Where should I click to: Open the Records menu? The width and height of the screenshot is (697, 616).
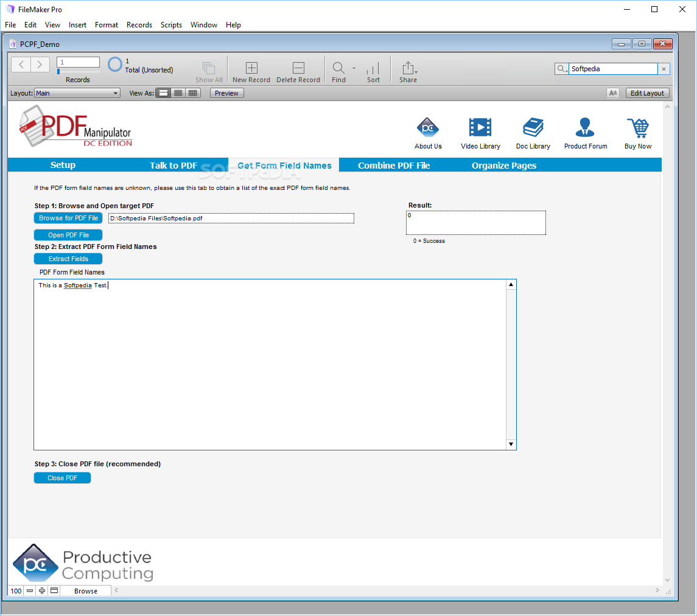coord(139,25)
